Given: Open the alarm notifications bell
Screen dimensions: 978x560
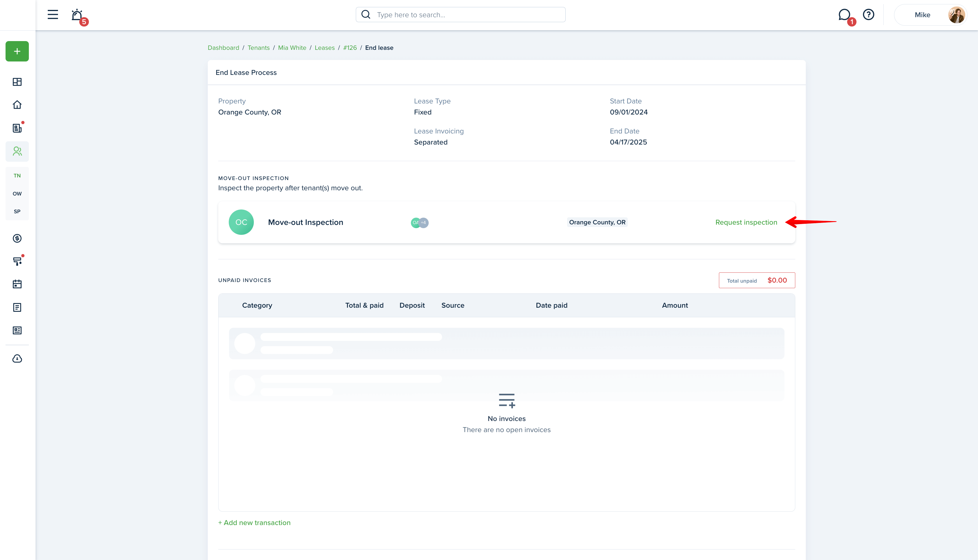Looking at the screenshot, I should coord(77,15).
